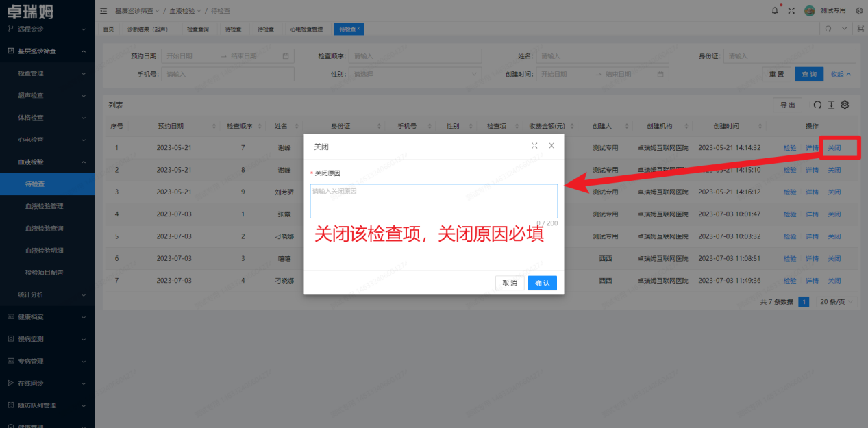The image size is (868, 428).
Task: Click the 导出 button
Action: tap(787, 105)
